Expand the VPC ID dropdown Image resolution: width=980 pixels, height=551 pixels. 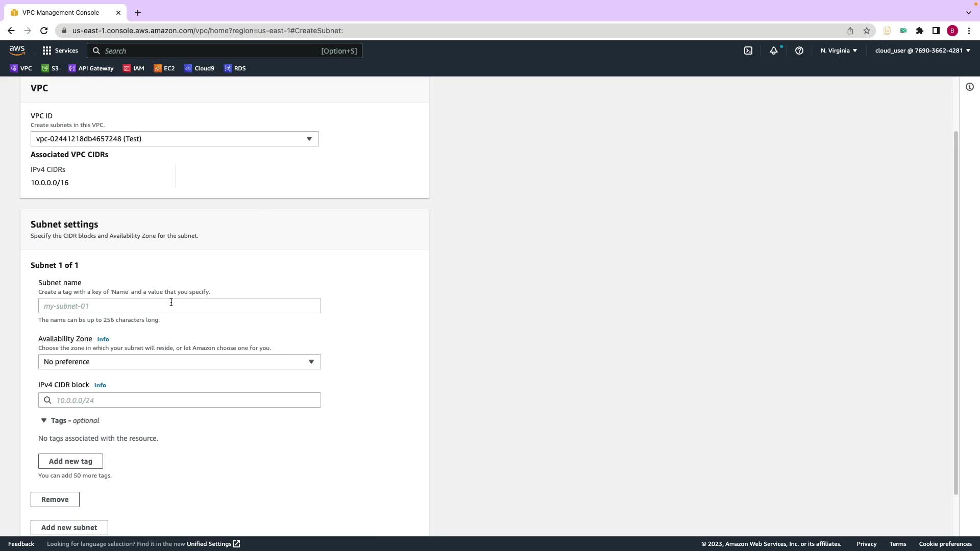click(175, 139)
